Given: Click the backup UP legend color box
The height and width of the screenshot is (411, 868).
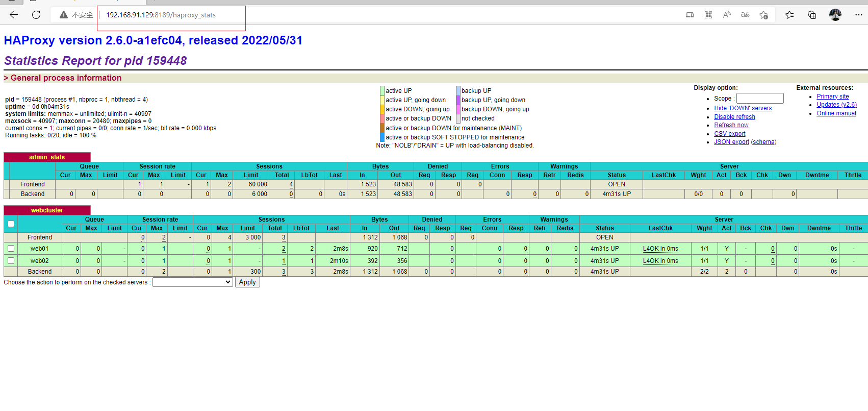Looking at the screenshot, I should click(x=458, y=91).
